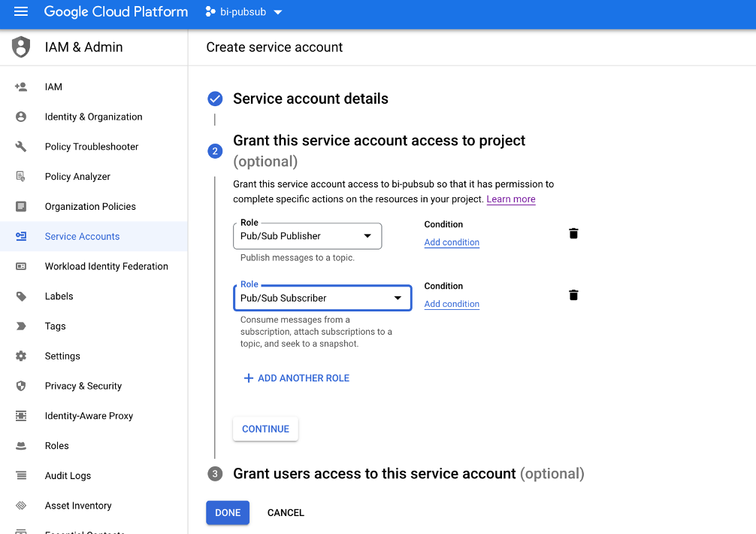Delete the Pub/Sub Publisher role row
This screenshot has width=756, height=534.
tap(573, 234)
